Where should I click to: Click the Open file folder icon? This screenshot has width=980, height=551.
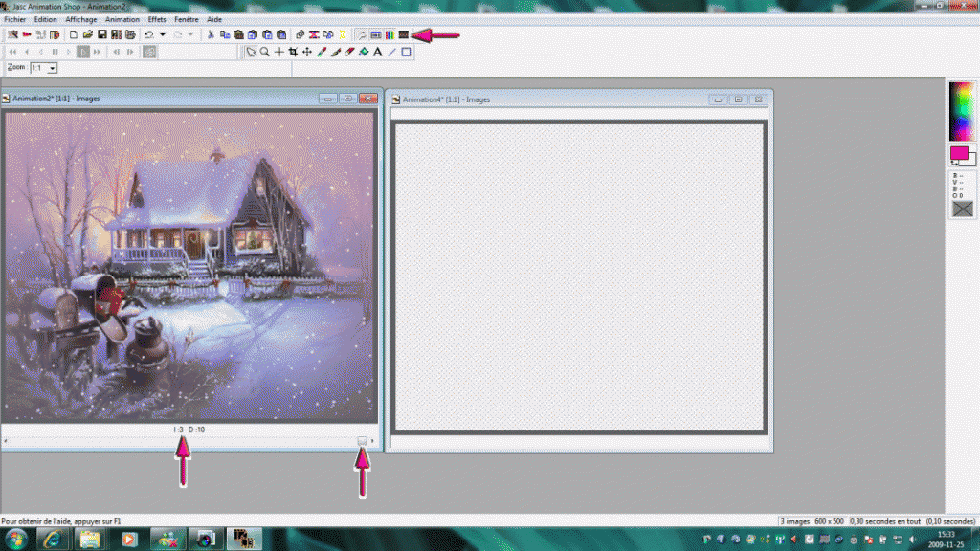pos(87,35)
